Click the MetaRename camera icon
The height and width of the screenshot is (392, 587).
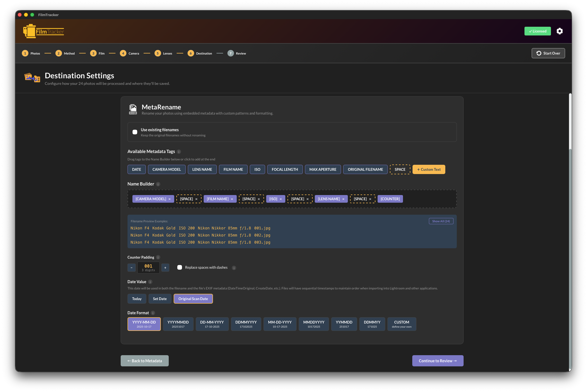[x=133, y=109]
